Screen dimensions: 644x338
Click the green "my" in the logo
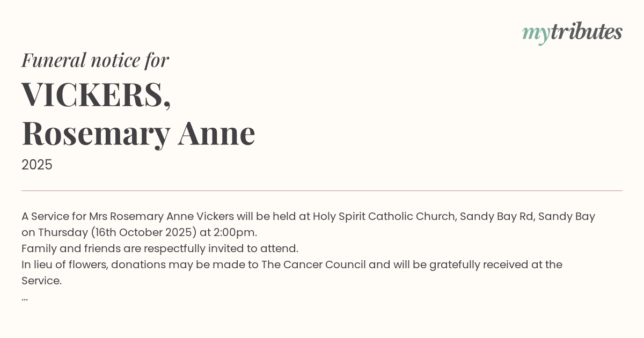[x=536, y=33]
